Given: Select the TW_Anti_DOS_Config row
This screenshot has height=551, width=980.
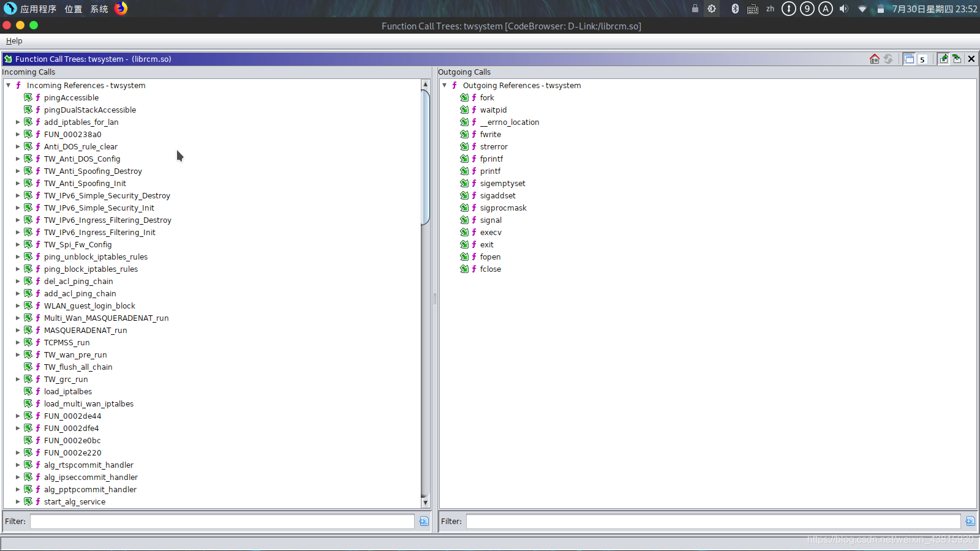Looking at the screenshot, I should point(82,159).
